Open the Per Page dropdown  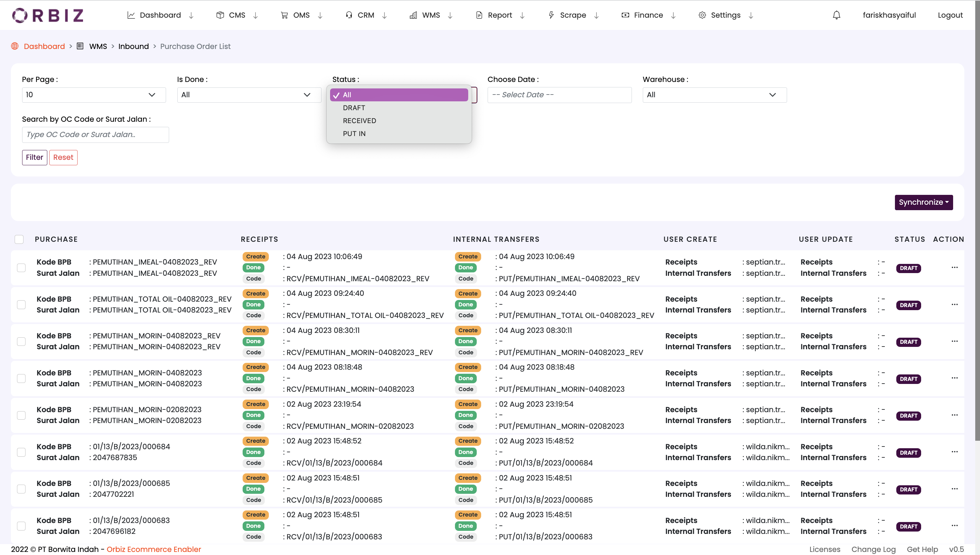click(x=94, y=95)
